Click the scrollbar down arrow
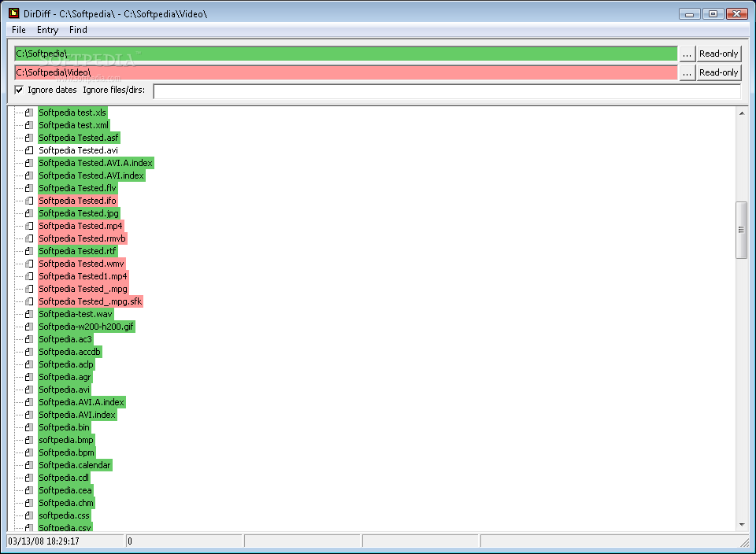This screenshot has width=756, height=554. (x=742, y=525)
